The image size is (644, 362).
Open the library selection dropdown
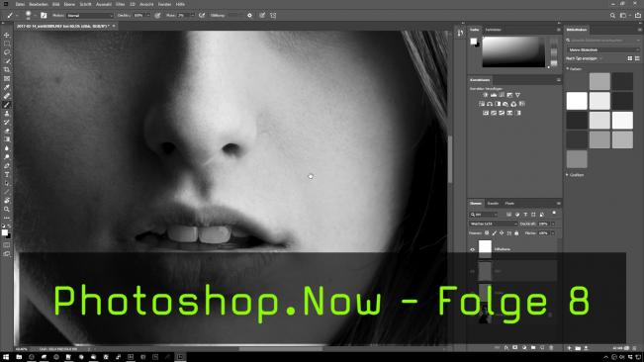pos(602,49)
